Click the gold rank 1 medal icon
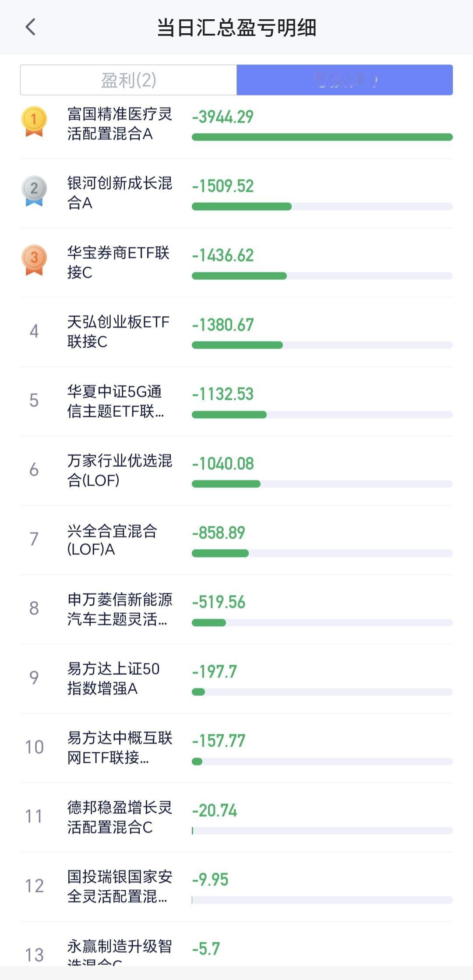Image resolution: width=473 pixels, height=980 pixels. pyautogui.click(x=34, y=121)
